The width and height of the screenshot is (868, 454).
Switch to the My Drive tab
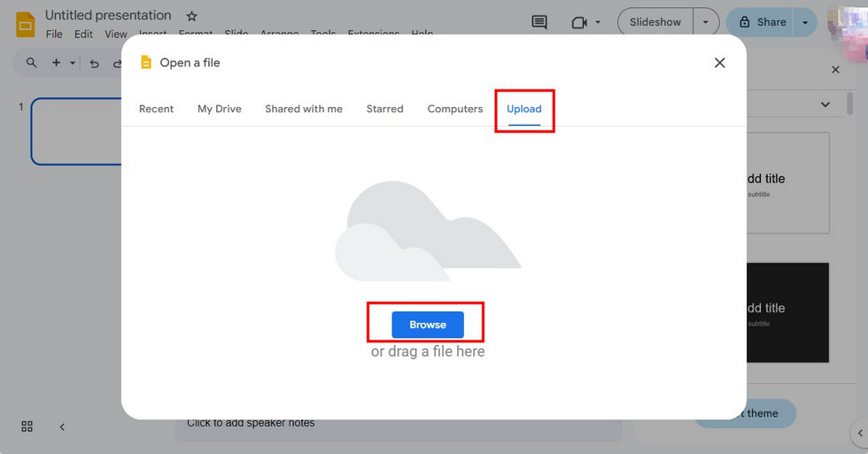coord(220,109)
